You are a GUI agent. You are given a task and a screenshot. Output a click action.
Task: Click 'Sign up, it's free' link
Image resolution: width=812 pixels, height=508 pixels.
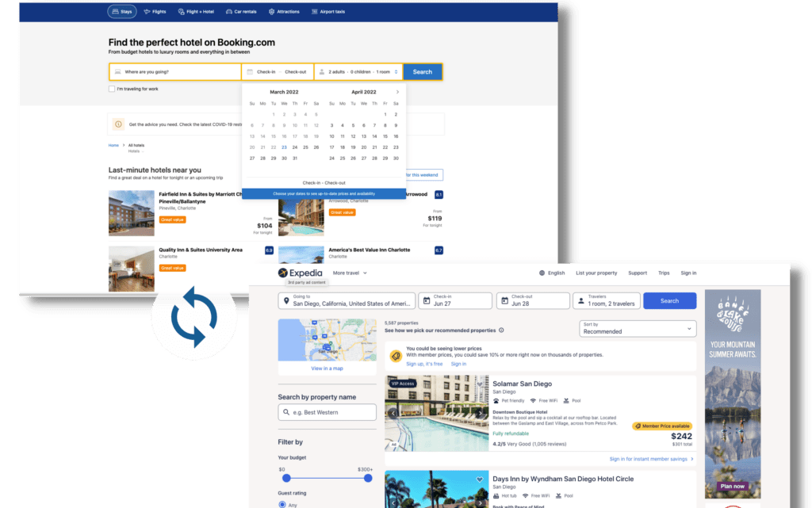click(424, 364)
